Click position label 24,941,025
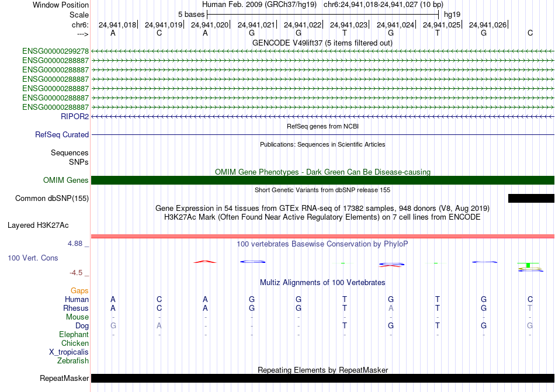The image size is (555, 392). pyautogui.click(x=442, y=25)
